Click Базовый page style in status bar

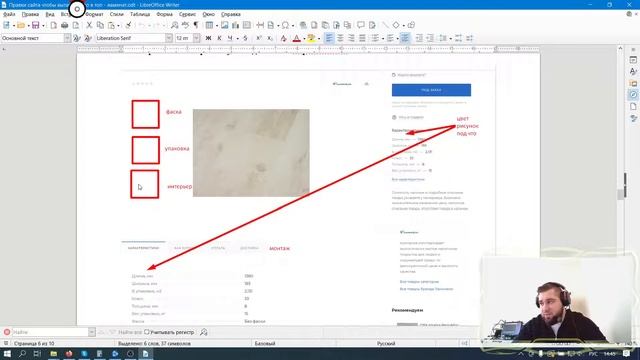(264, 344)
